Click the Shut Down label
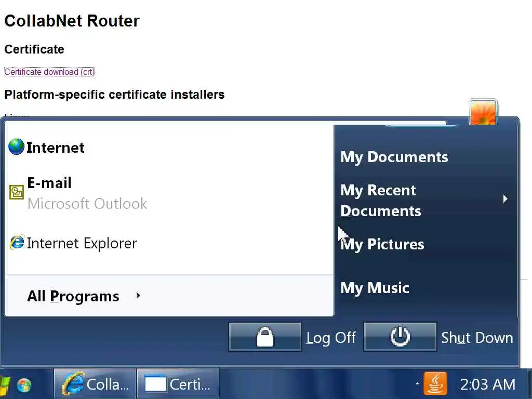Viewport: 532px width, 399px height. click(x=477, y=338)
